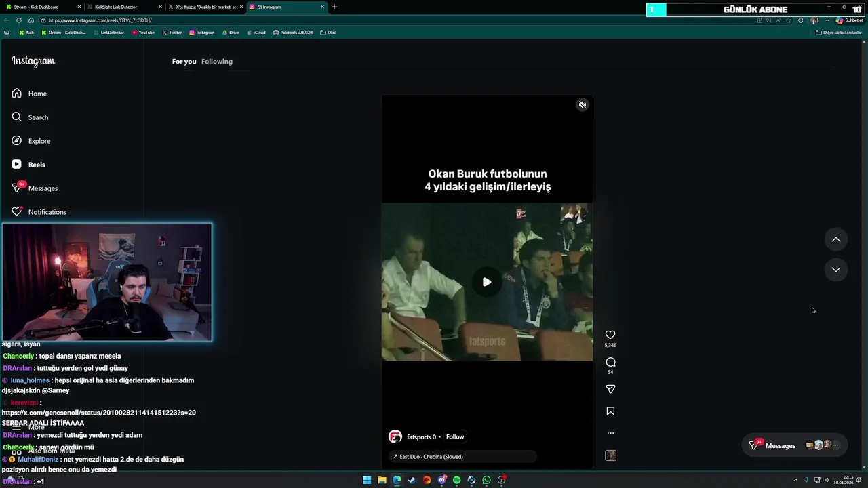Open Reels in the Instagram sidebar

click(x=28, y=165)
